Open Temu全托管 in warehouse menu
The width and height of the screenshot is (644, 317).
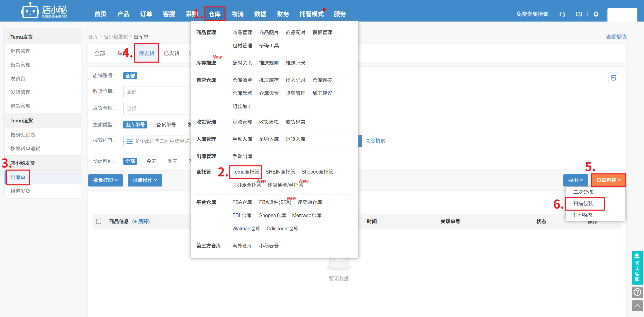click(x=246, y=172)
